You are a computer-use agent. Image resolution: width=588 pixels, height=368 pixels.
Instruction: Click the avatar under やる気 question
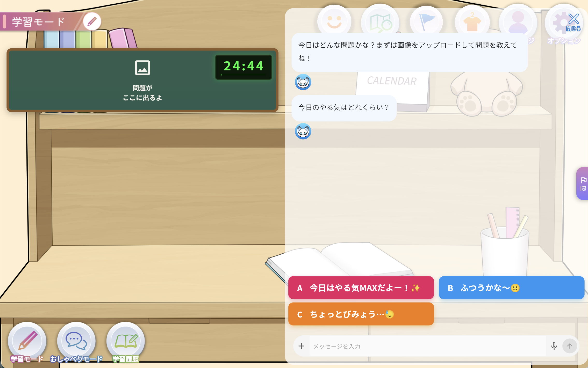pos(303,131)
